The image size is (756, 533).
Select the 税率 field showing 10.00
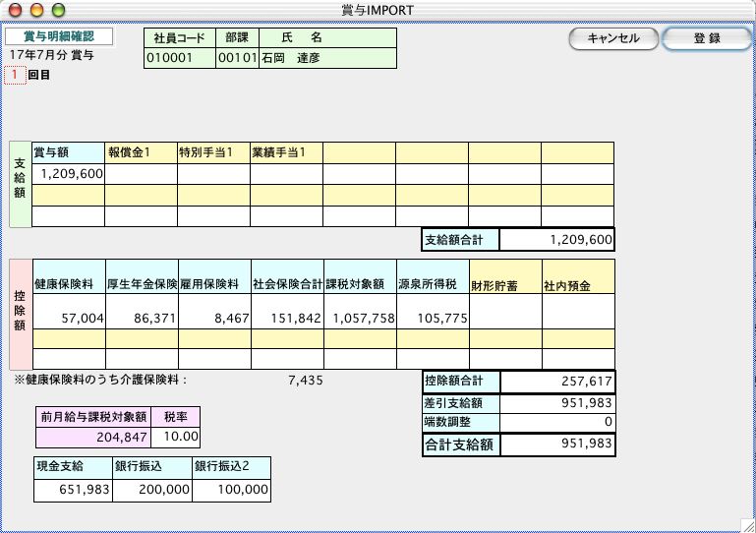(178, 437)
